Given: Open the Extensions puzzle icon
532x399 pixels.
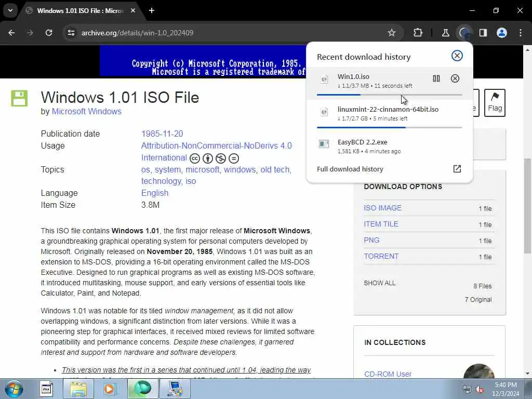Looking at the screenshot, I should 418,33.
